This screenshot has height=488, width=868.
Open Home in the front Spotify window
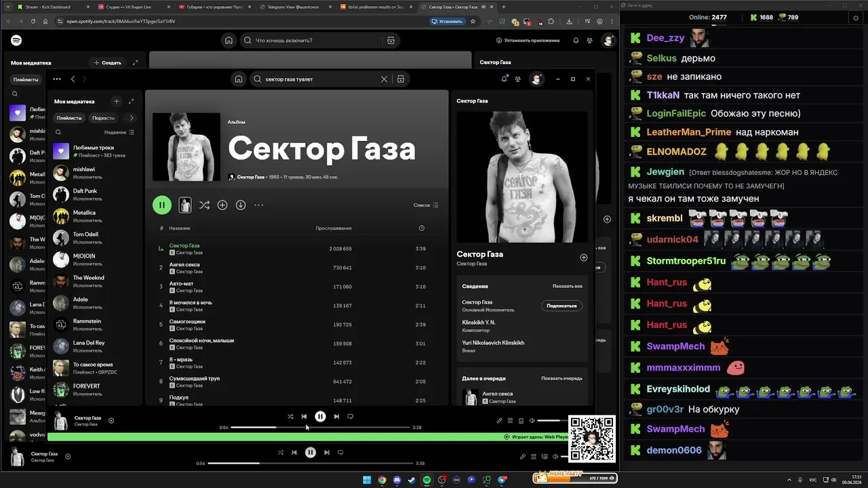coord(239,79)
